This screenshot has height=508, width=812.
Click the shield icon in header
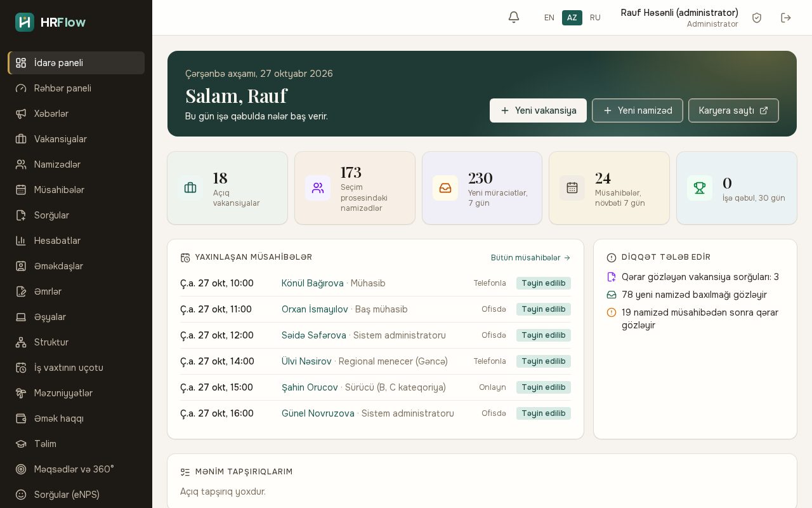[x=757, y=18]
